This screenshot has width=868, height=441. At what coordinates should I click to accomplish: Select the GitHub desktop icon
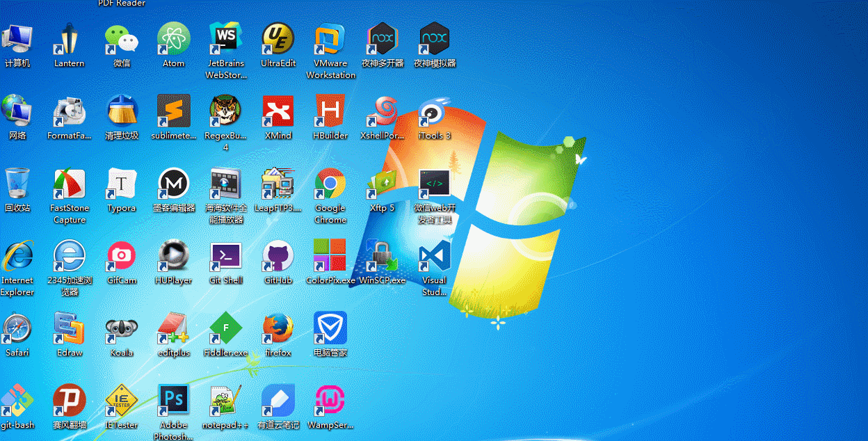278,256
